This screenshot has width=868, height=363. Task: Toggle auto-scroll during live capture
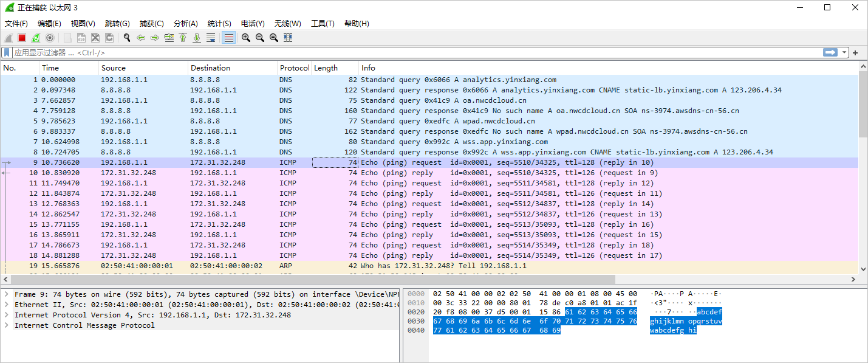[211, 38]
